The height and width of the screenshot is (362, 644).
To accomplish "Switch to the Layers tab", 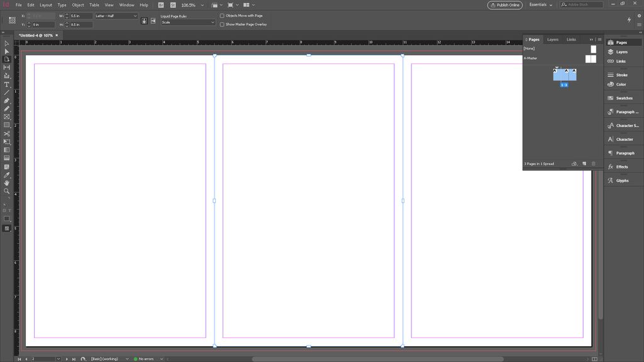I will coord(552,39).
